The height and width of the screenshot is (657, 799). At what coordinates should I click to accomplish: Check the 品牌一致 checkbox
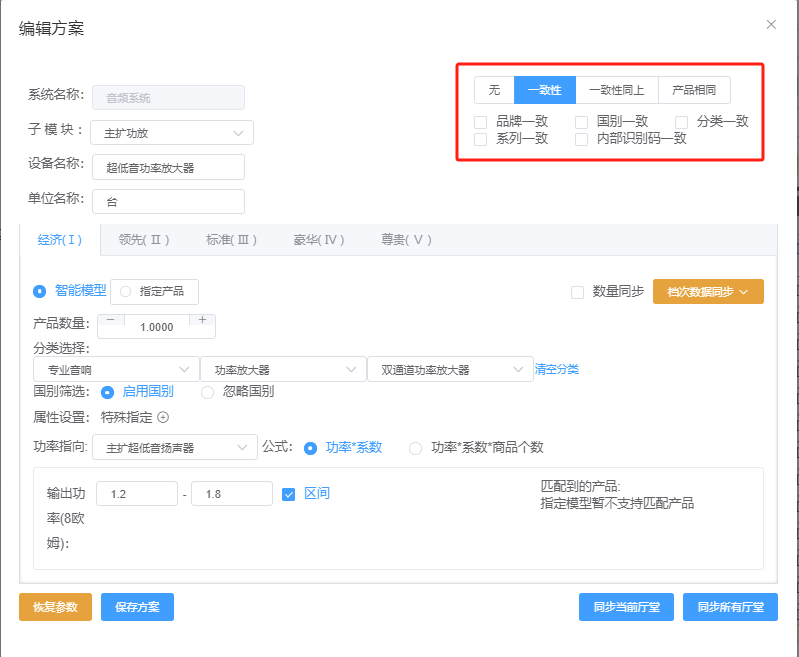pos(481,122)
